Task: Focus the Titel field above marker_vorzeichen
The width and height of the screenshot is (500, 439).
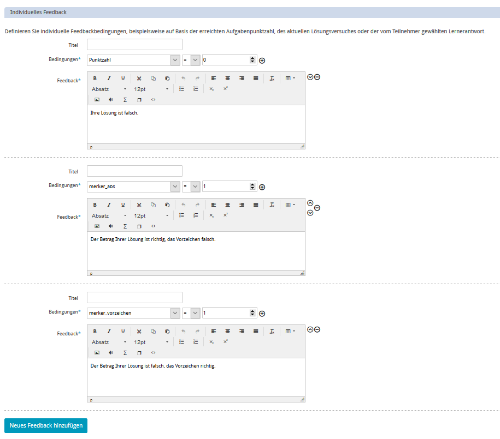Action: click(135, 297)
